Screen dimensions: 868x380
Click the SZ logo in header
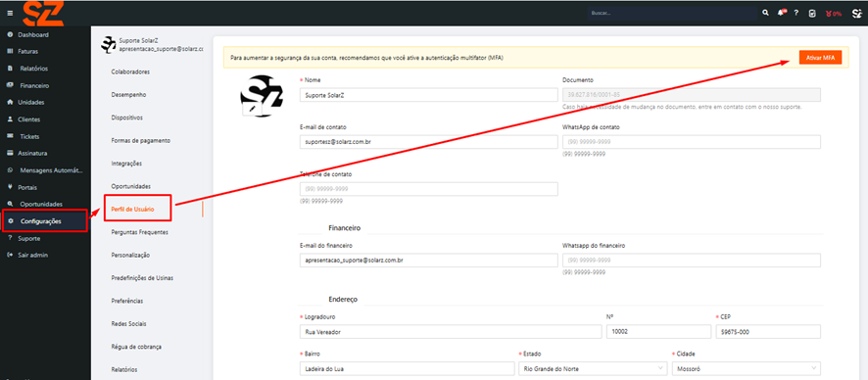(x=43, y=14)
